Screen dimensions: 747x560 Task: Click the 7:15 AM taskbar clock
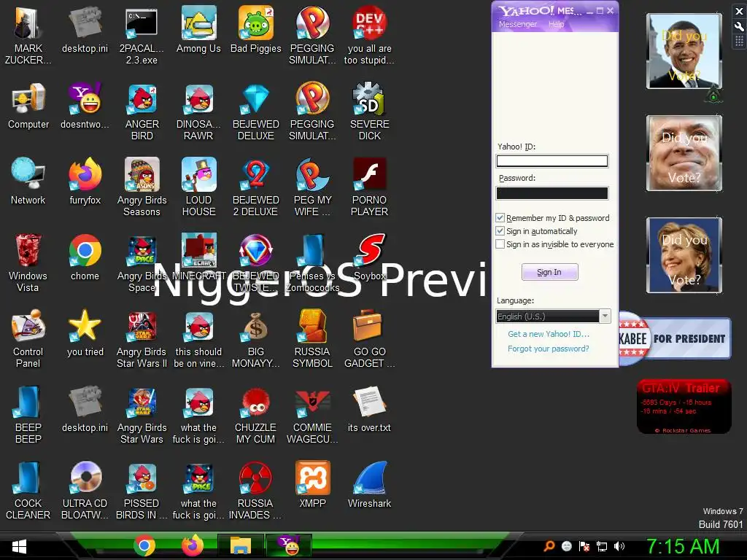683,546
